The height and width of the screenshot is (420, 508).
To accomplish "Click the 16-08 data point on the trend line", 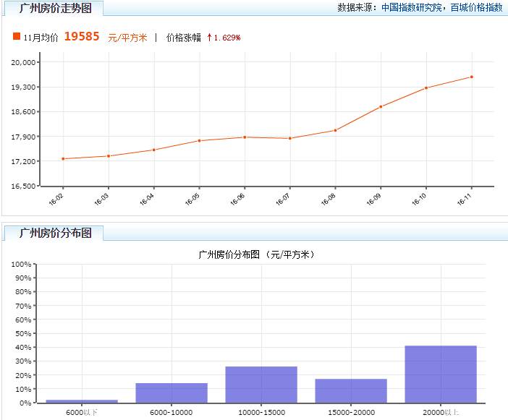I will (x=335, y=130).
